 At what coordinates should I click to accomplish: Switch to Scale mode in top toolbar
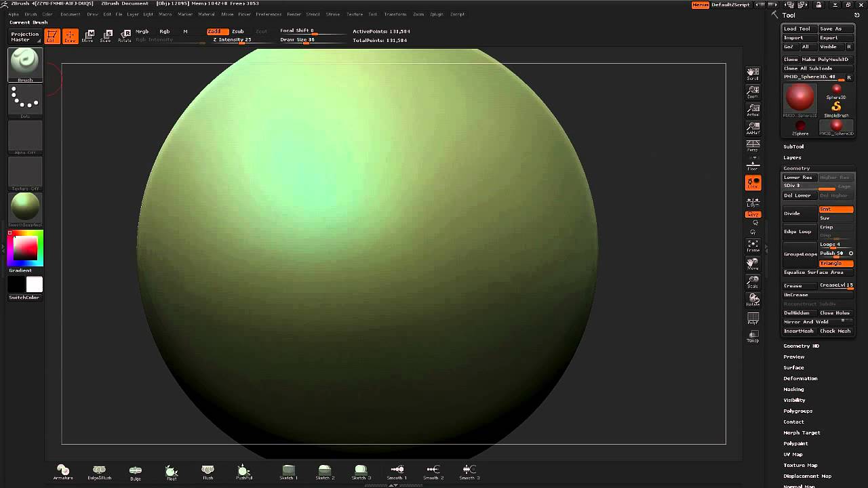click(106, 37)
